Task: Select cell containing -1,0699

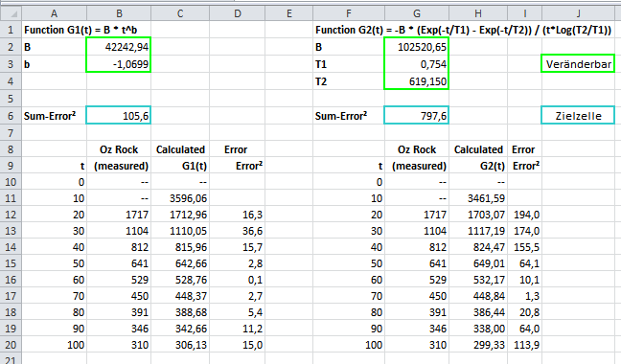Action: coord(119,64)
